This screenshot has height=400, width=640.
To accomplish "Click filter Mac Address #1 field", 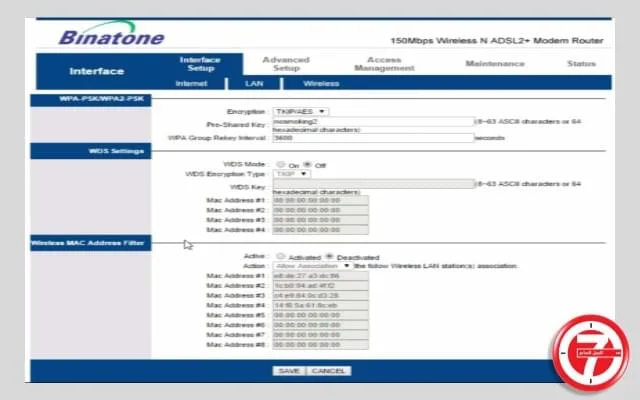I will (320, 276).
